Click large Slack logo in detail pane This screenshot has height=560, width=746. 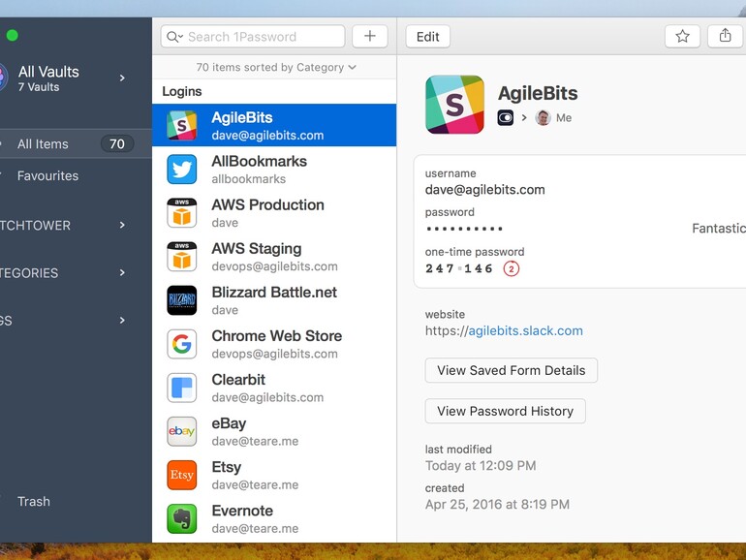point(454,105)
